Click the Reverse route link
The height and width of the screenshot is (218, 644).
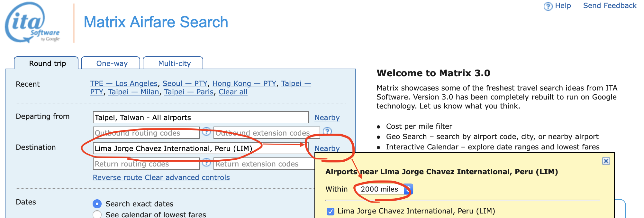[117, 177]
